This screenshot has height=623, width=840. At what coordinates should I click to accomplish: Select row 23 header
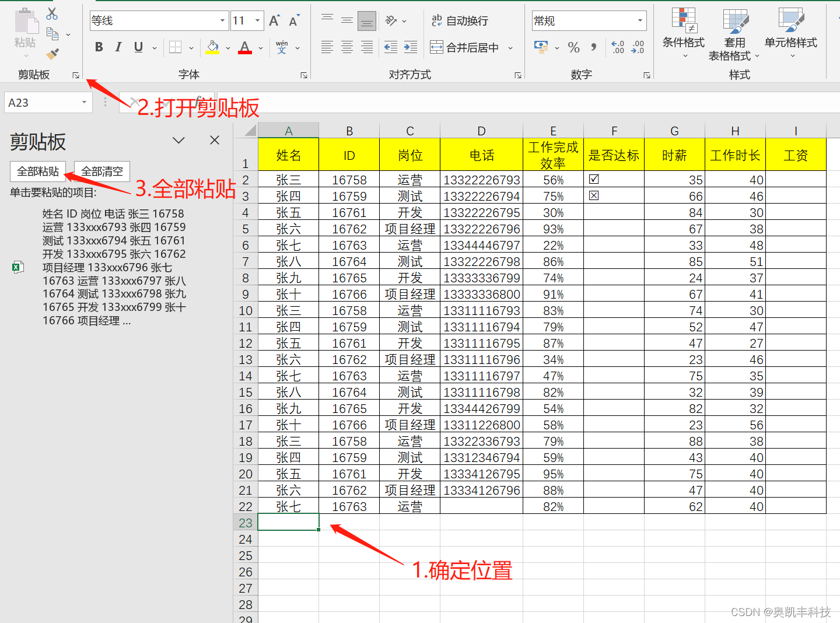246,523
